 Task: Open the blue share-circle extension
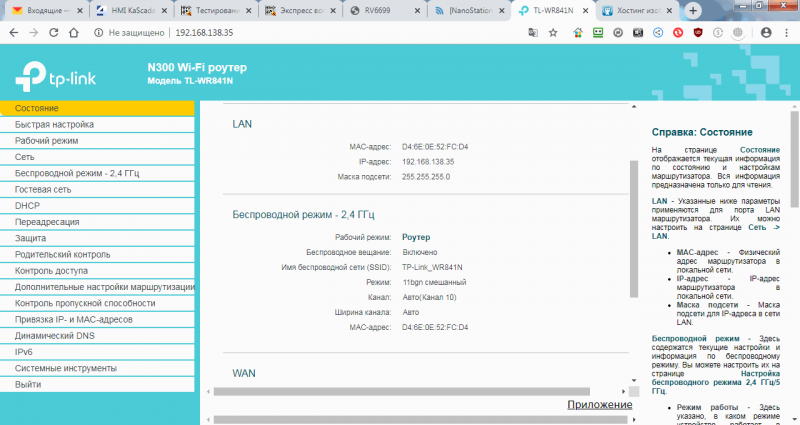pyautogui.click(x=658, y=33)
